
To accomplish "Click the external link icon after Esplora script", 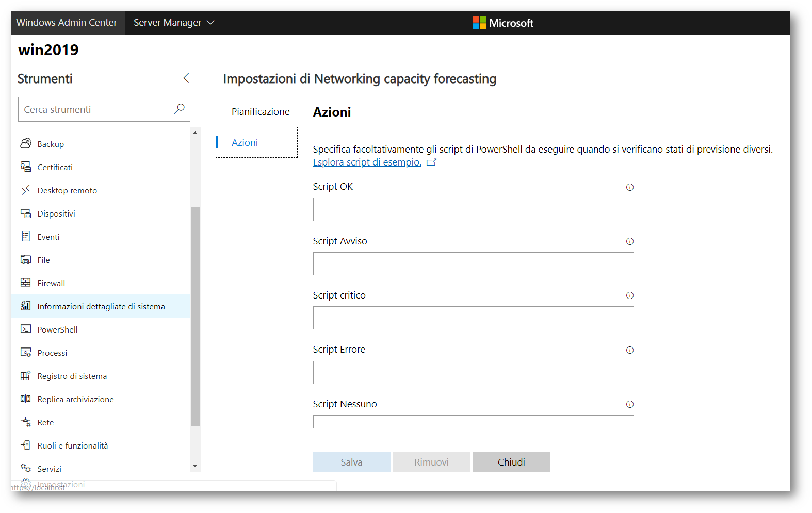I will [432, 162].
